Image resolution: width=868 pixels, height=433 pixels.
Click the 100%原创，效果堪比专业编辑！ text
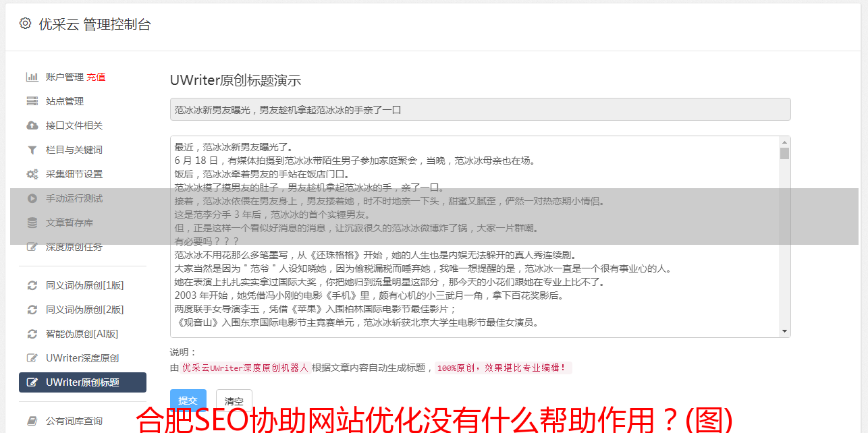pyautogui.click(x=503, y=368)
